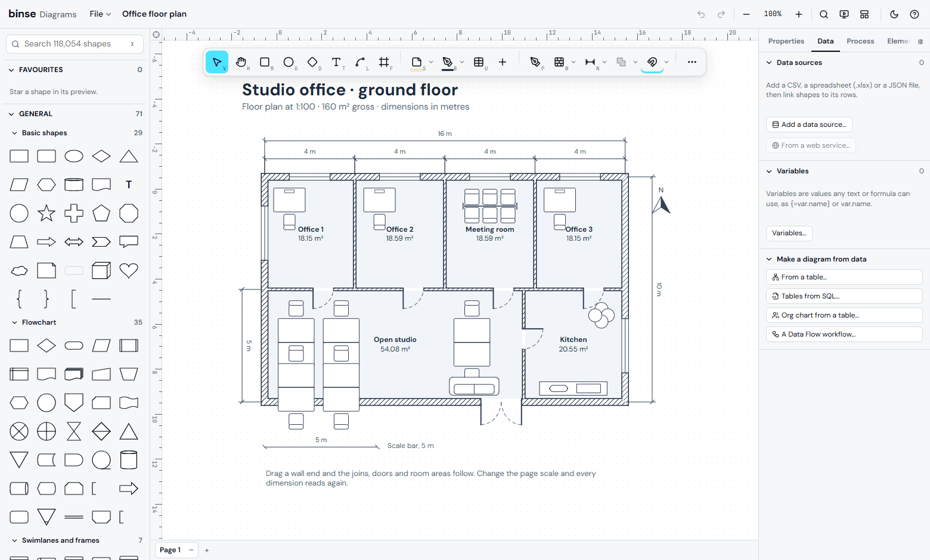The width and height of the screenshot is (930, 560).
Task: Select the sticky note tool
Action: (x=417, y=62)
